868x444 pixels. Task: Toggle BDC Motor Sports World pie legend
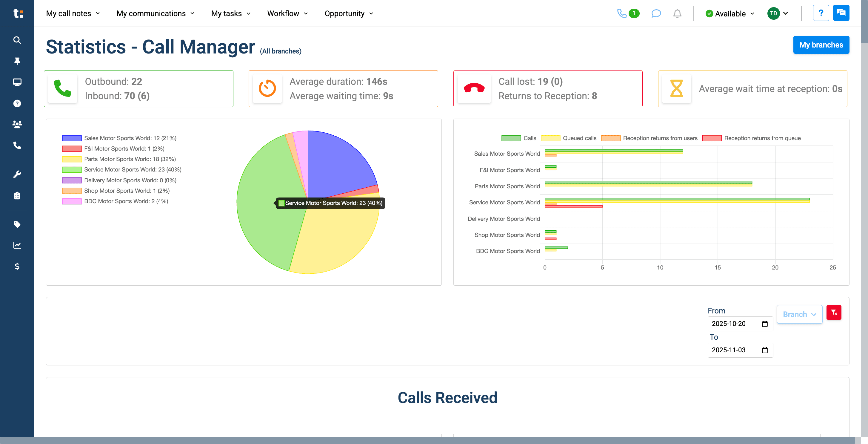[x=115, y=201]
